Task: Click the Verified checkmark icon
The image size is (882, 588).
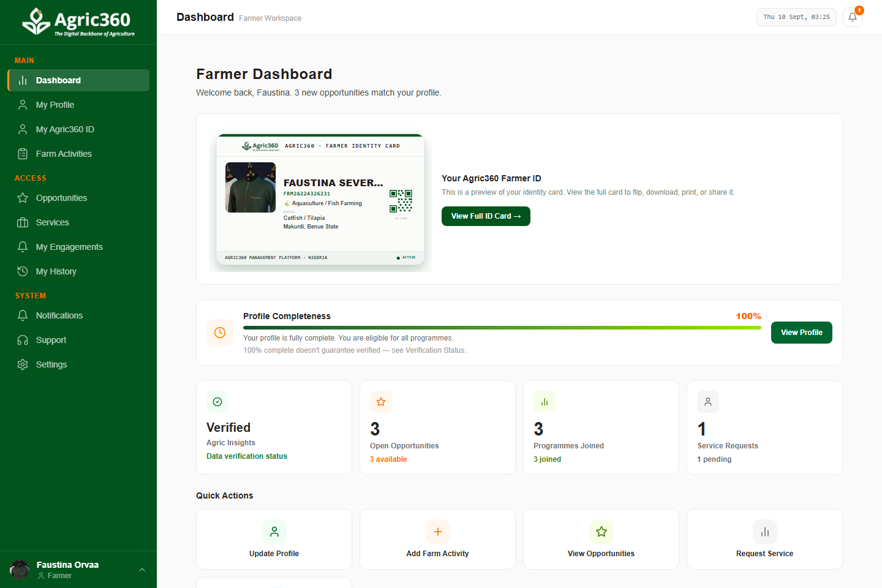Action: (217, 402)
